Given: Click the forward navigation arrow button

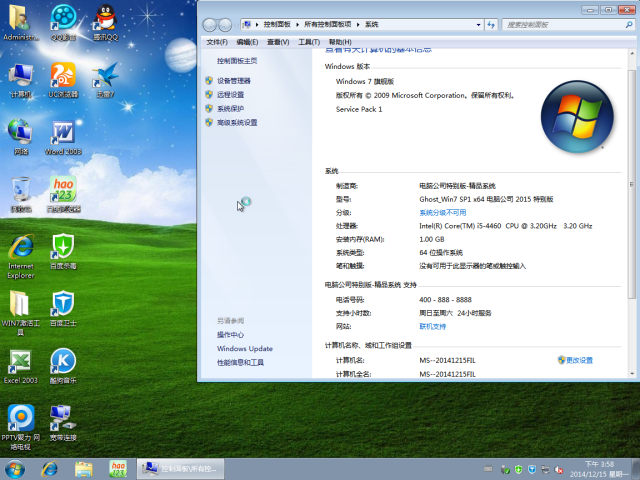Looking at the screenshot, I should [225, 25].
